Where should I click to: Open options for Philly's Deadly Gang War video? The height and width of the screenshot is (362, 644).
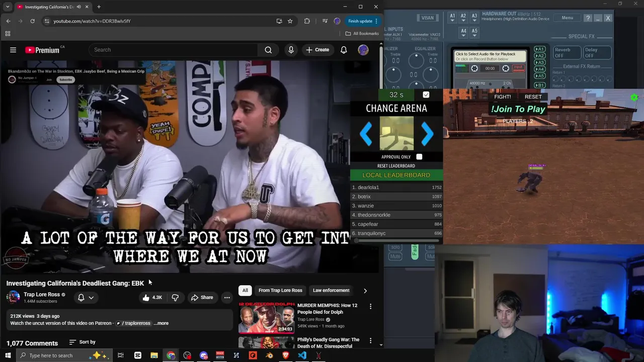370,340
